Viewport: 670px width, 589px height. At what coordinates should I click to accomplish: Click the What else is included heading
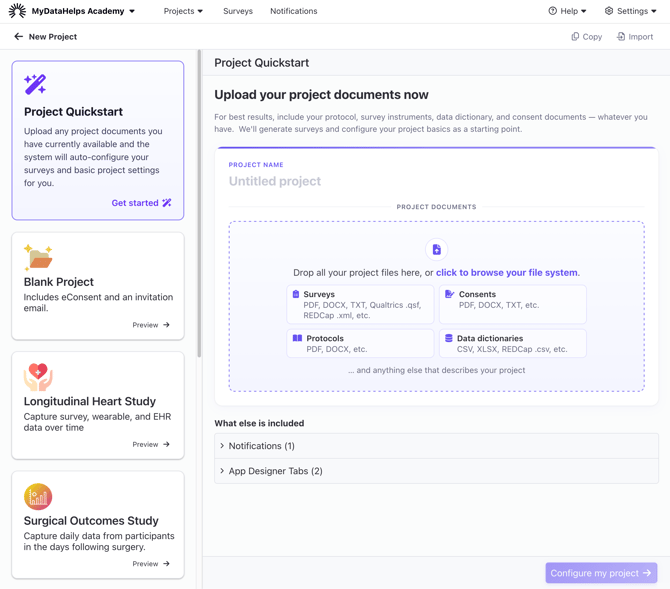click(x=259, y=423)
